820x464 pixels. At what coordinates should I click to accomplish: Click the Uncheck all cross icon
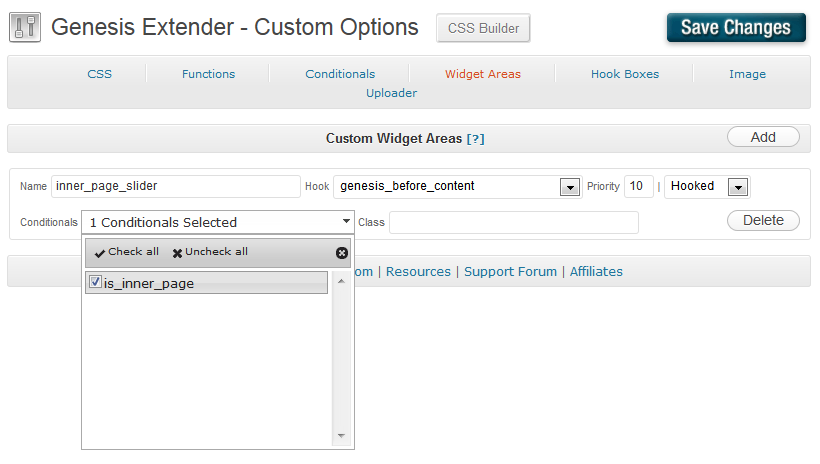point(178,253)
